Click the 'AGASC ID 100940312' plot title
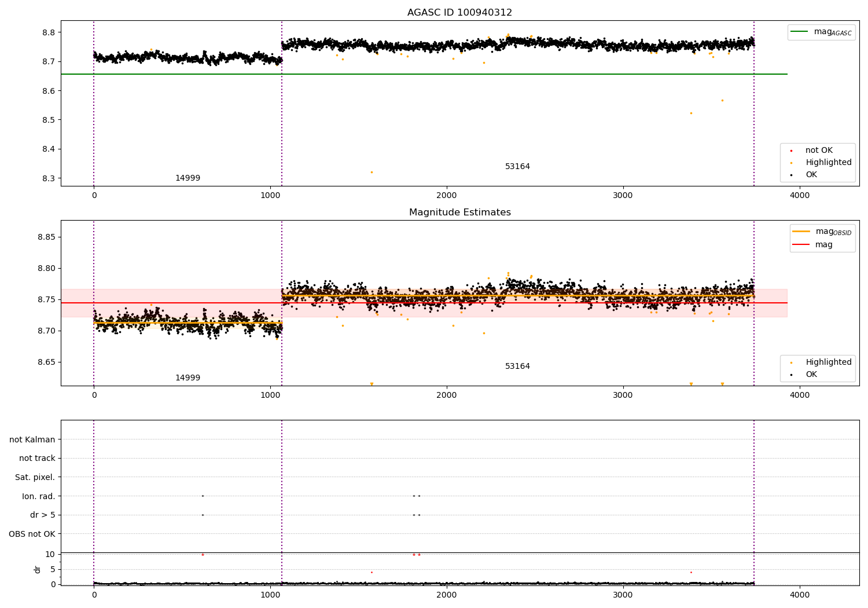The image size is (868, 608). click(459, 13)
